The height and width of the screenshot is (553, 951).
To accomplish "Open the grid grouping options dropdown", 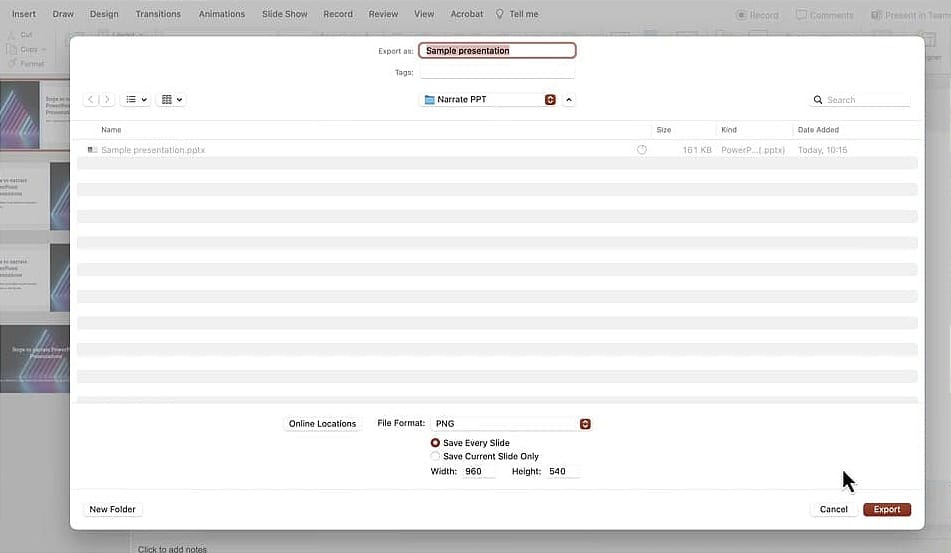I will click(171, 99).
